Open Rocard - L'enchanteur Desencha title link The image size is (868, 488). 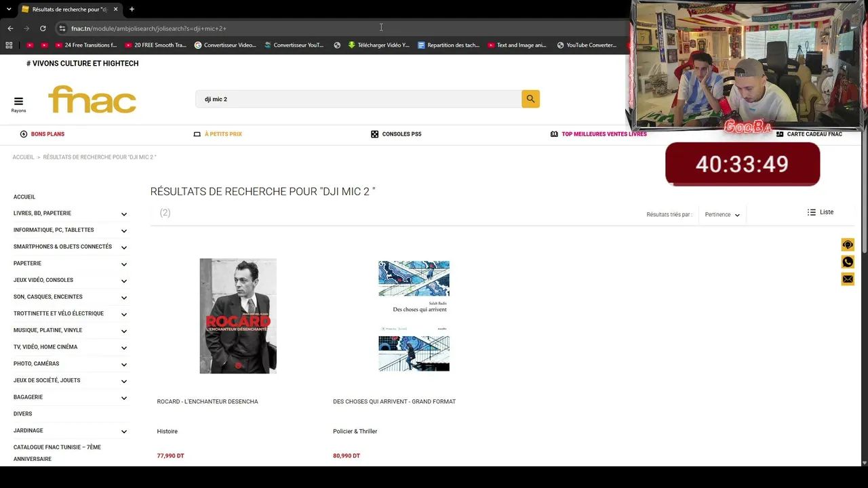208,402
